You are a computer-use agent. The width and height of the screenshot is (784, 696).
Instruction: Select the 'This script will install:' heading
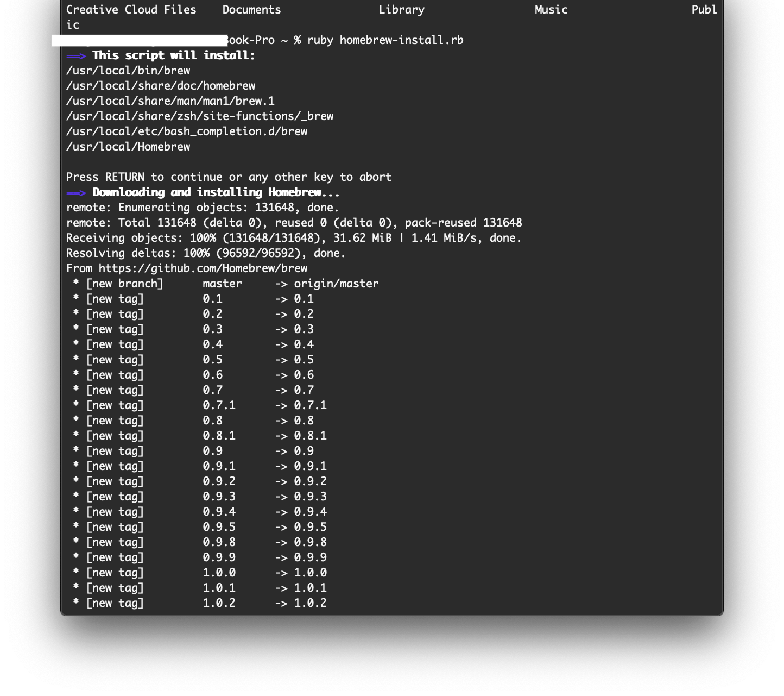point(174,55)
